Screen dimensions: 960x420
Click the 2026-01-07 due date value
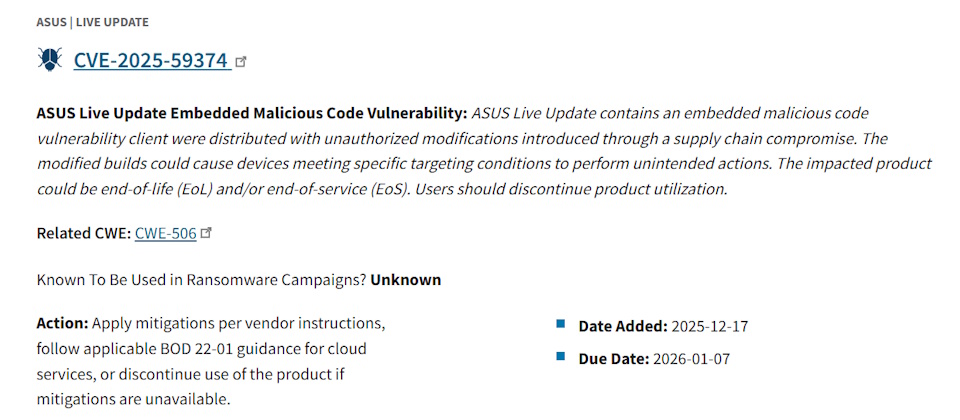(x=692, y=358)
